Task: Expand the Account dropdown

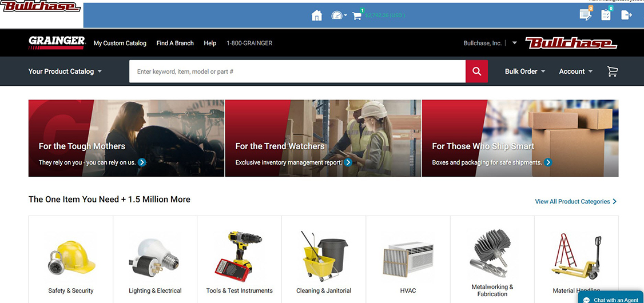Action: pos(576,71)
